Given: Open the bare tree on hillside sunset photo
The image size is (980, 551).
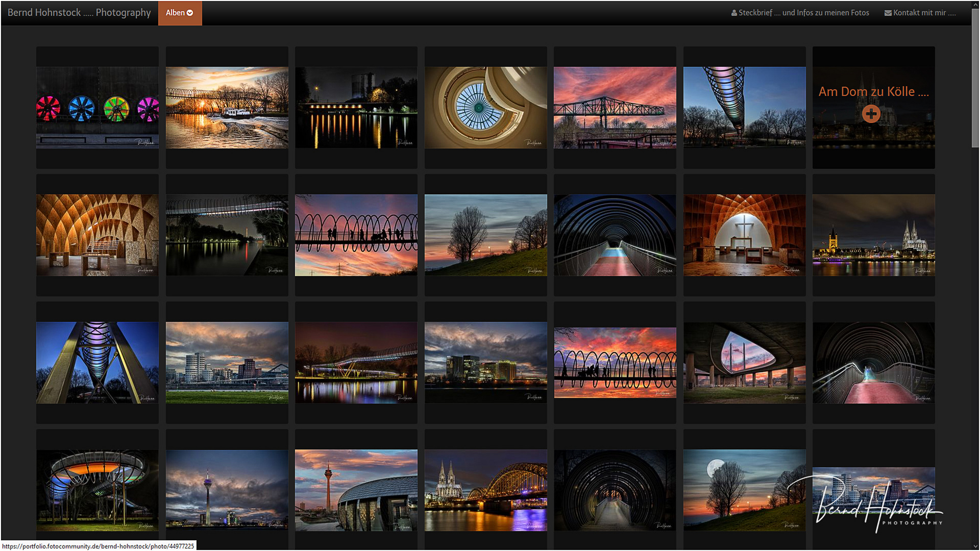Looking at the screenshot, I should 486,235.
